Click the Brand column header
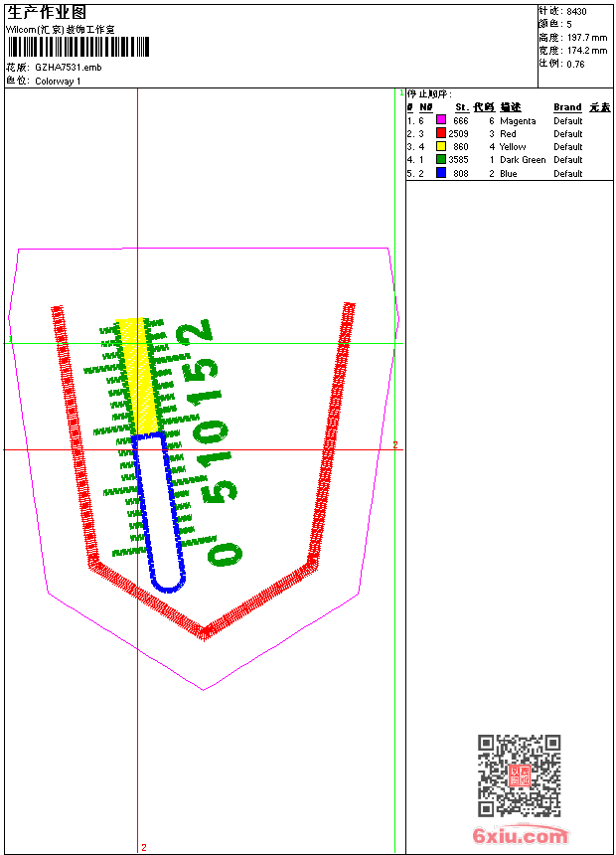The width and height of the screenshot is (616, 855). click(x=567, y=107)
